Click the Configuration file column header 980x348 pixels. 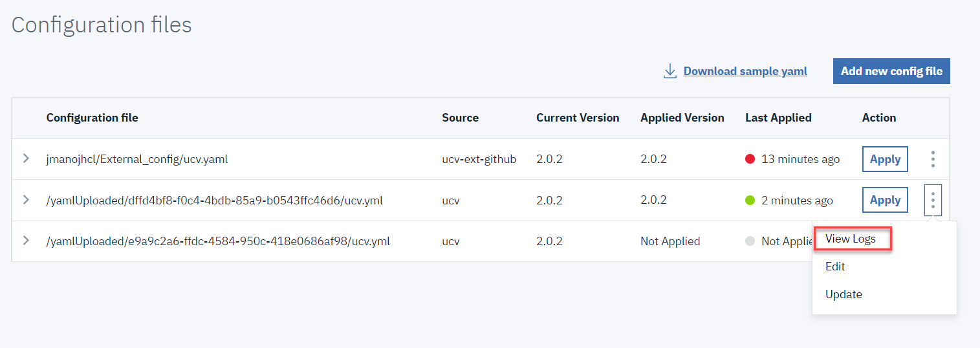point(92,118)
